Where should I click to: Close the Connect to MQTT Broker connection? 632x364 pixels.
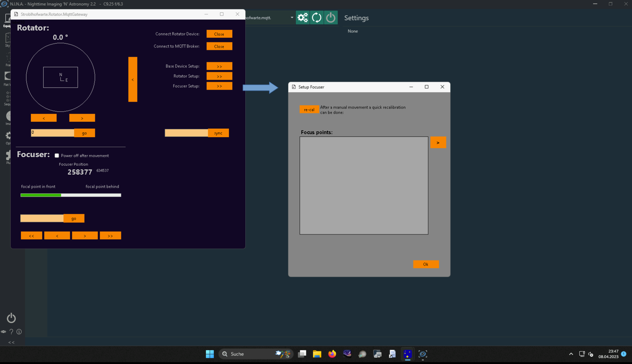click(x=219, y=46)
